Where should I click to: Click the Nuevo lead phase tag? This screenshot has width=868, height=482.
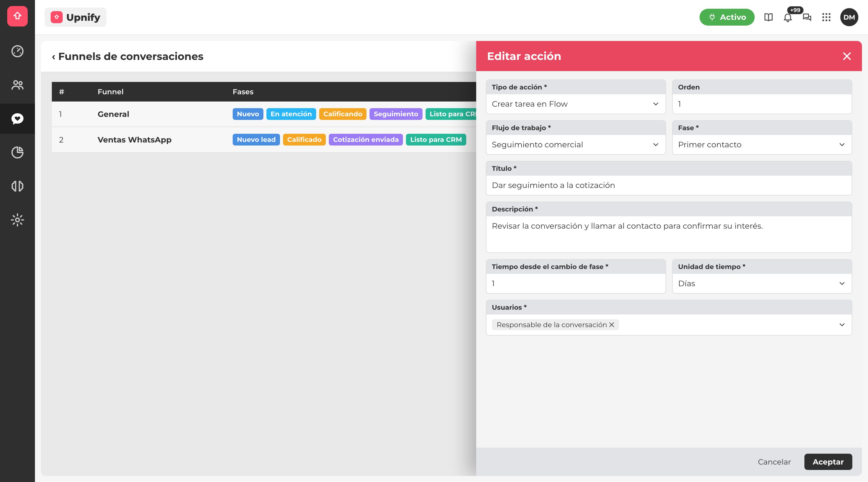coord(256,140)
